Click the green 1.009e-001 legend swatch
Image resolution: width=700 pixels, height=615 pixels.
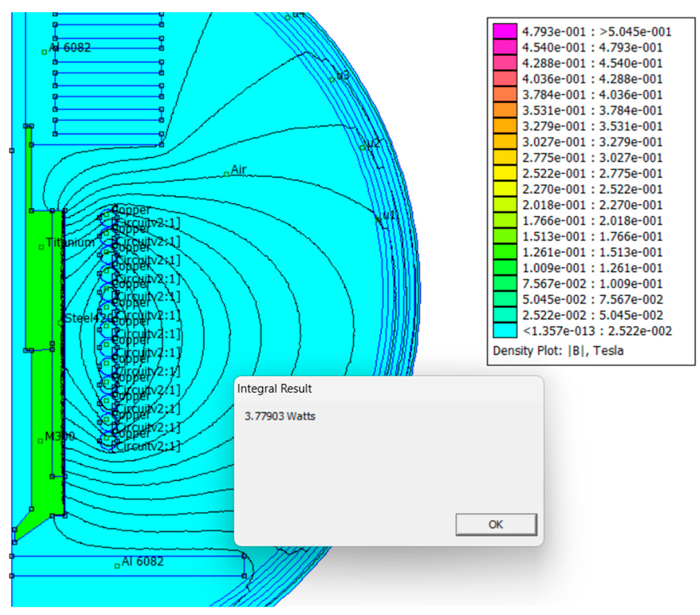click(505, 268)
